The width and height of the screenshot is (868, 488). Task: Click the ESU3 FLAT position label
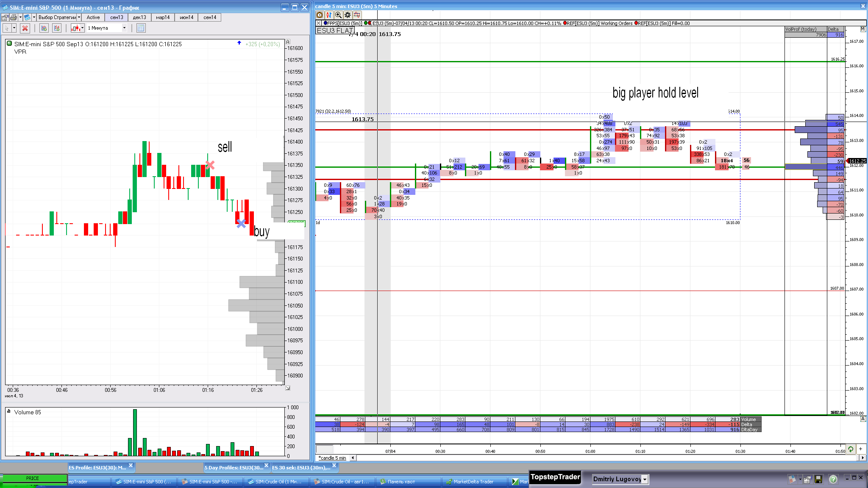pos(335,30)
